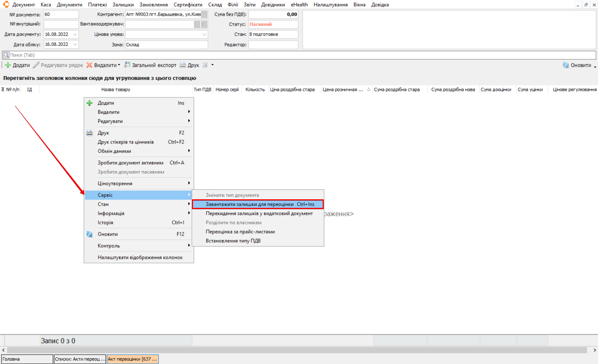
Task: Open the Дата обліку date dropdown
Action: click(75, 44)
